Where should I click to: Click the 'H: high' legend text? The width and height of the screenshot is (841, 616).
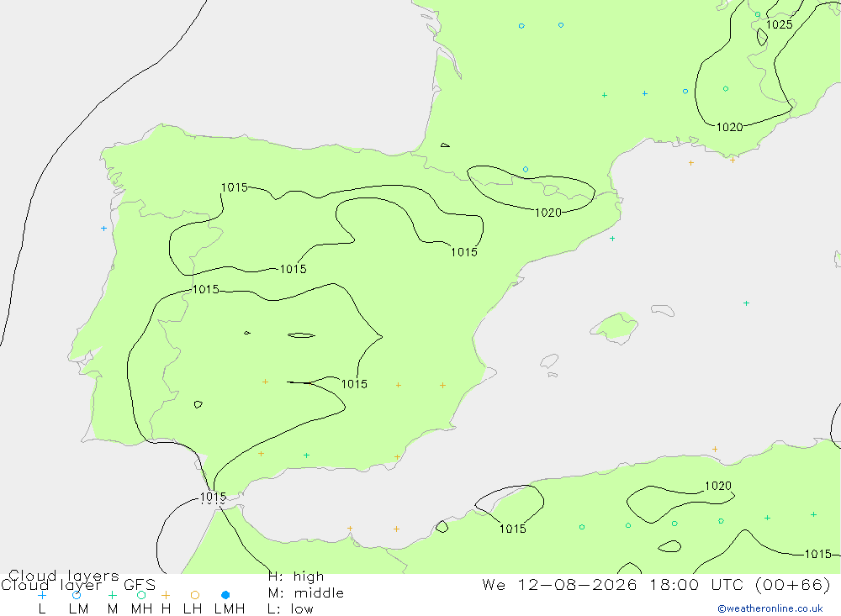(x=296, y=577)
